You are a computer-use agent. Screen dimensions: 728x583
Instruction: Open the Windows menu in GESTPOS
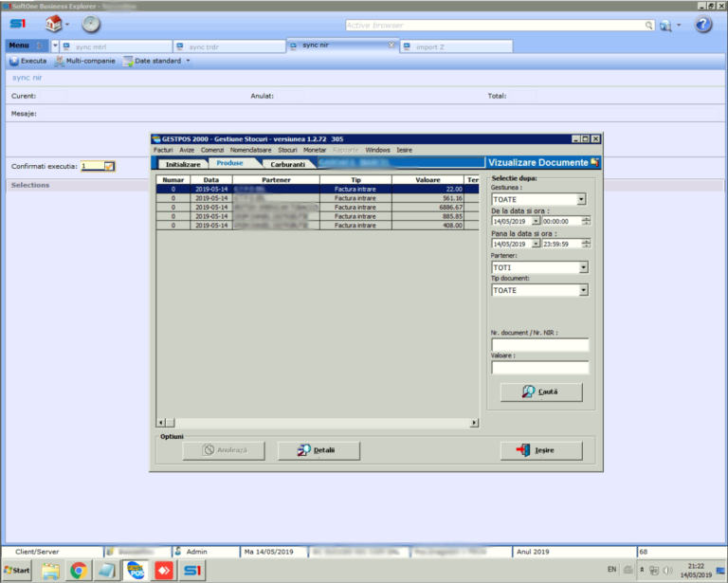pos(377,150)
